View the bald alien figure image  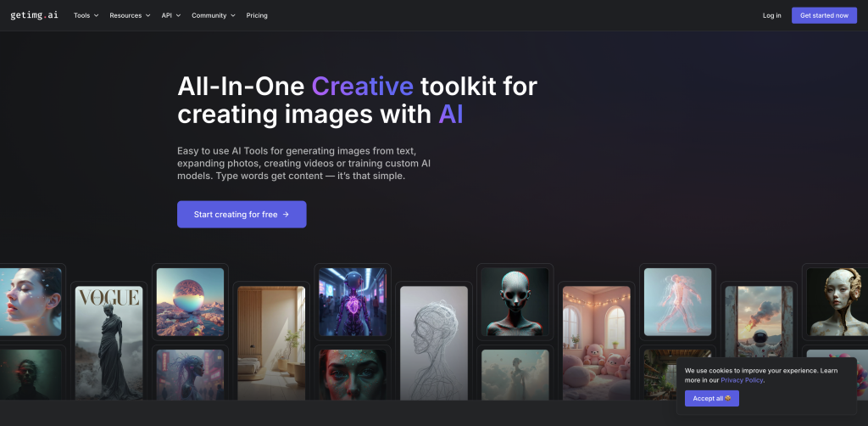tap(515, 302)
